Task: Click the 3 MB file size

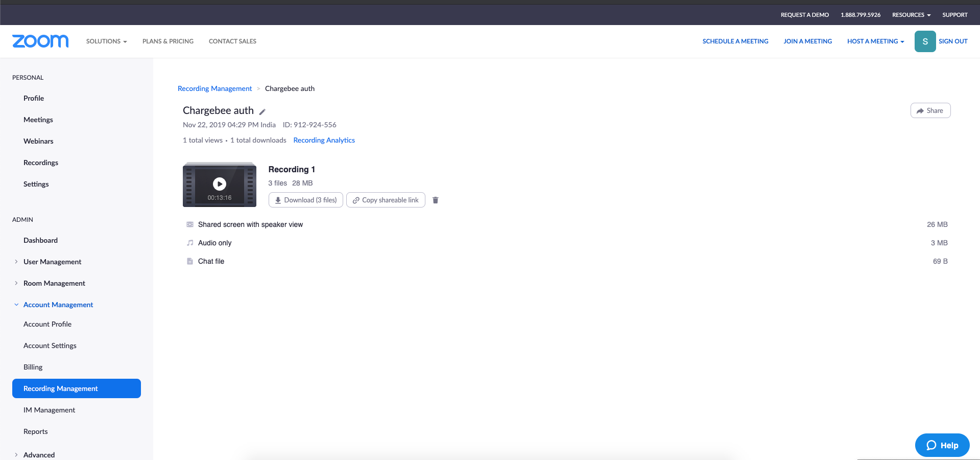Action: 939,243
